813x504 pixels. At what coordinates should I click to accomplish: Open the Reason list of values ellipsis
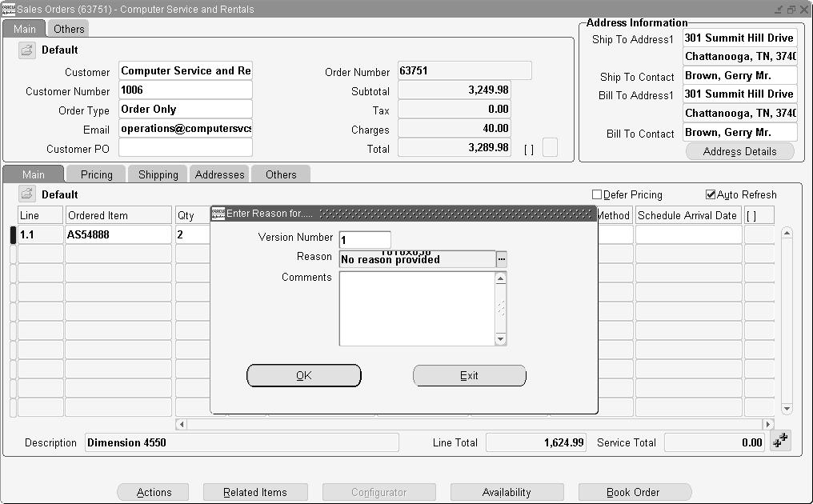tap(502, 259)
